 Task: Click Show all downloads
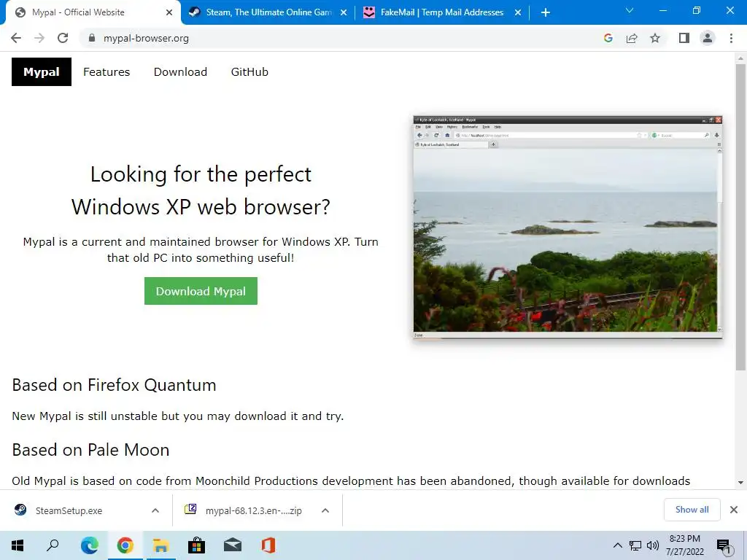(x=692, y=510)
